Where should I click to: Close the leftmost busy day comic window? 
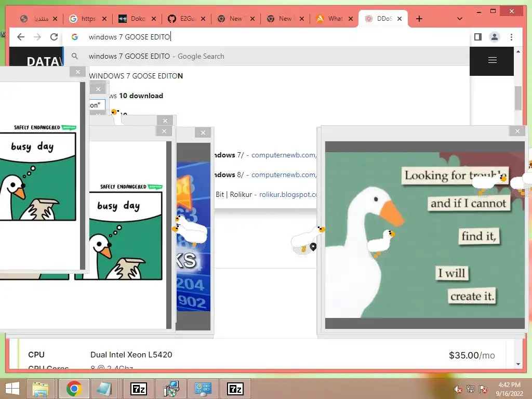(x=78, y=72)
